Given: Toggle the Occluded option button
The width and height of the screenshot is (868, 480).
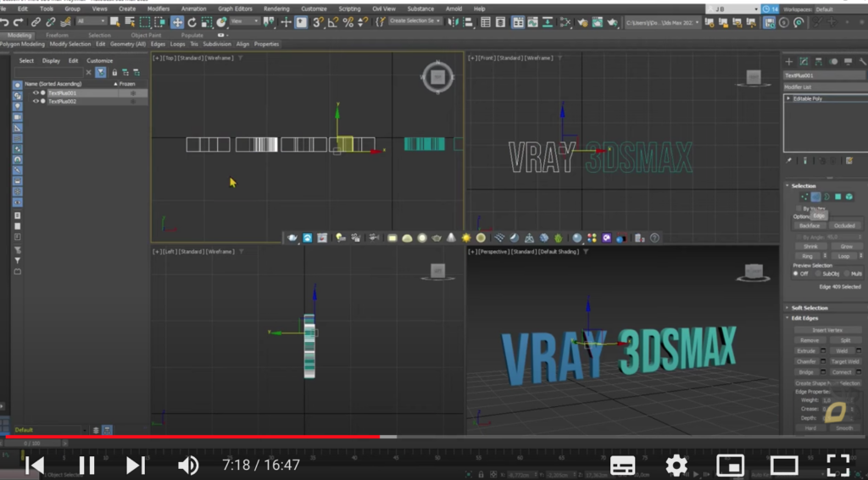Looking at the screenshot, I should coord(844,226).
